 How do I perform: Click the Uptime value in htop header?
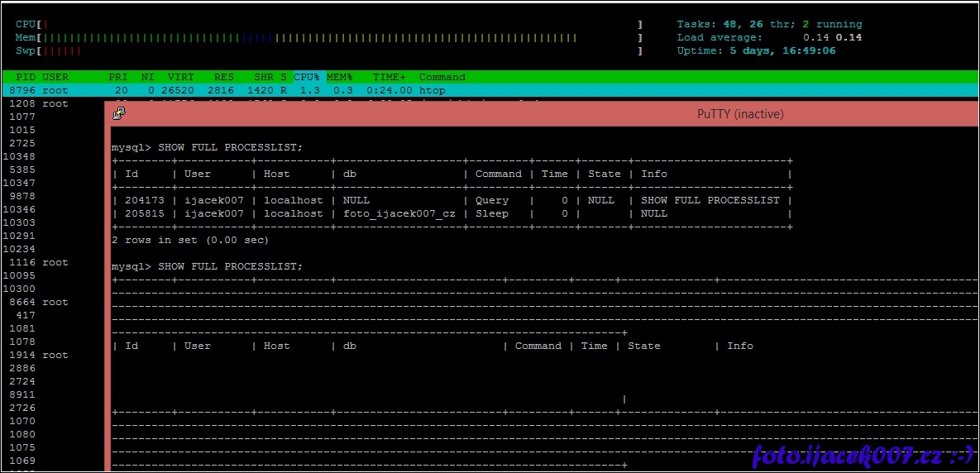(x=782, y=50)
